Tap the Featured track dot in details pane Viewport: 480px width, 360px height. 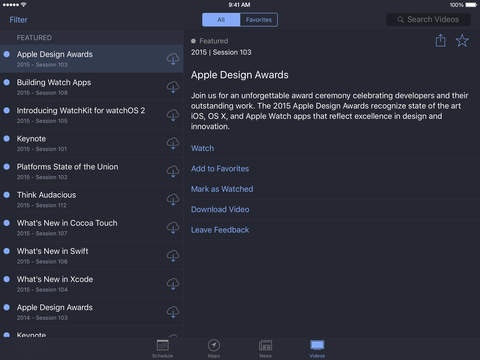click(x=193, y=41)
